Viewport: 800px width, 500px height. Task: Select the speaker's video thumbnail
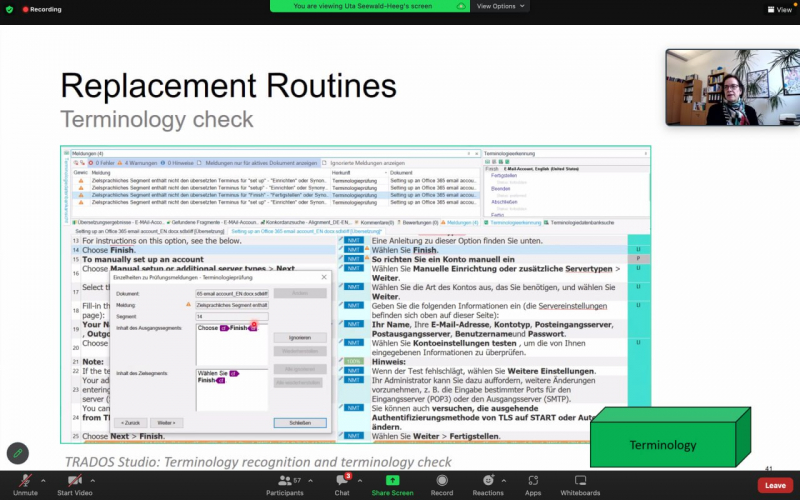(732, 87)
